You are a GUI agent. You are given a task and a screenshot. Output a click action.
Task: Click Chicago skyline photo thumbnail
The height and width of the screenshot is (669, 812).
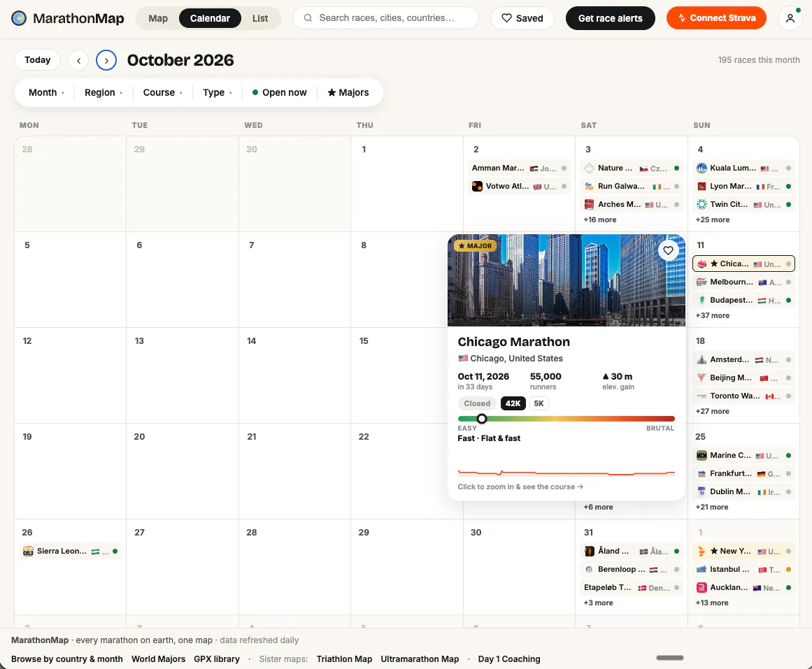point(566,280)
